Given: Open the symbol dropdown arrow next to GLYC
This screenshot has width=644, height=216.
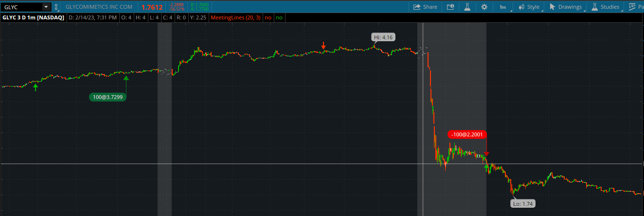Looking at the screenshot, I should click(46, 7).
